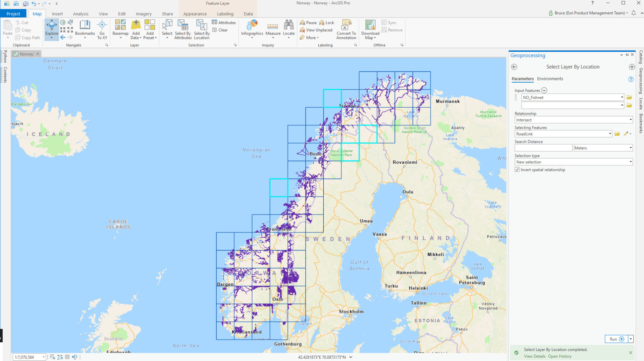Open the Environments tab in Geoprocessing
Image resolution: width=644 pixels, height=361 pixels.
point(550,79)
